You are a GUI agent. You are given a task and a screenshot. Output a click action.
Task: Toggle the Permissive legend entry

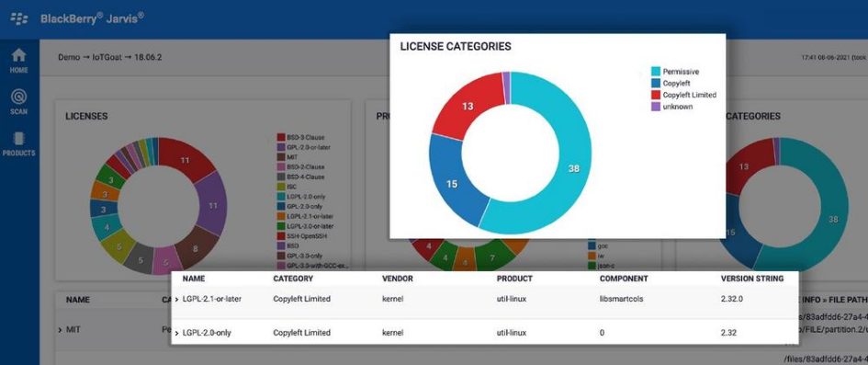click(x=675, y=72)
